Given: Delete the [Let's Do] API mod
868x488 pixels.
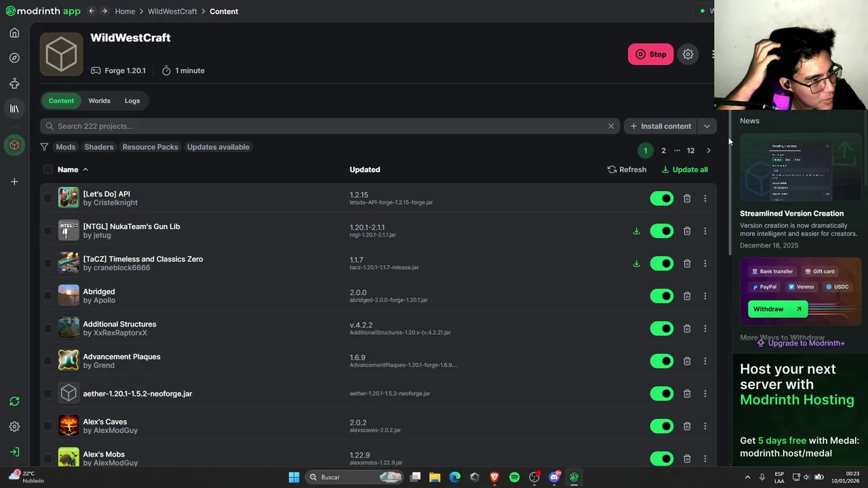Looking at the screenshot, I should pyautogui.click(x=687, y=199).
